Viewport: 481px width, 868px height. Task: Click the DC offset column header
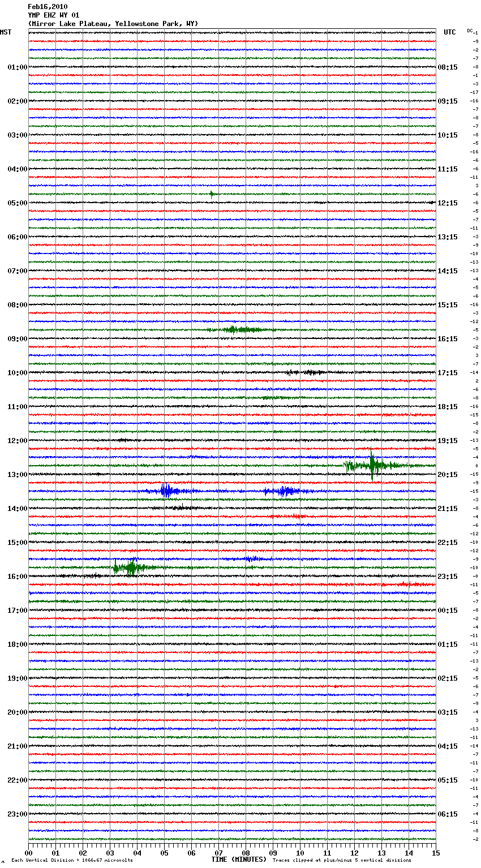point(470,31)
